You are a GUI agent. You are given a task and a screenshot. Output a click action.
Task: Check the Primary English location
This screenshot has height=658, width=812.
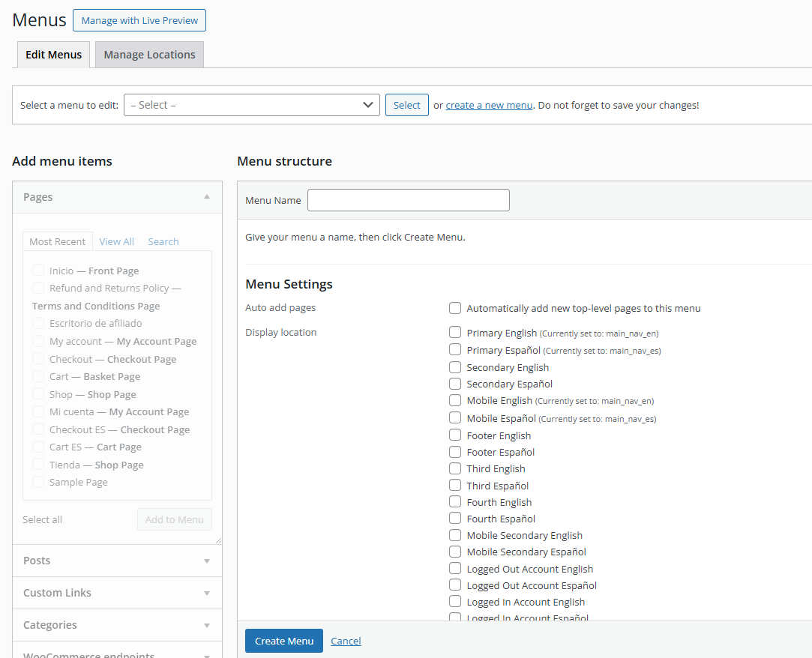tap(455, 332)
